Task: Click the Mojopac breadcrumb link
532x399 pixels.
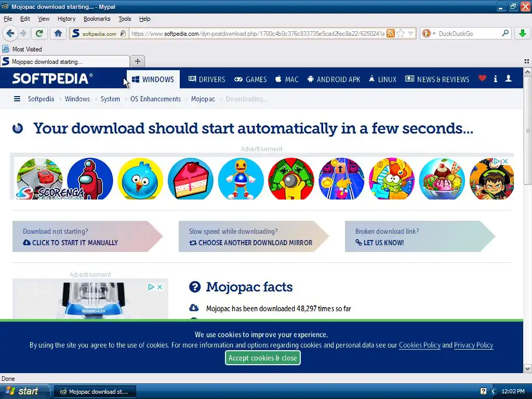Action: point(203,99)
